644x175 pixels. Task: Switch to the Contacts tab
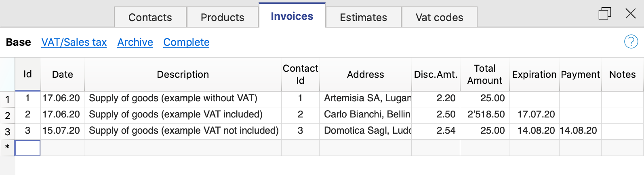(150, 17)
